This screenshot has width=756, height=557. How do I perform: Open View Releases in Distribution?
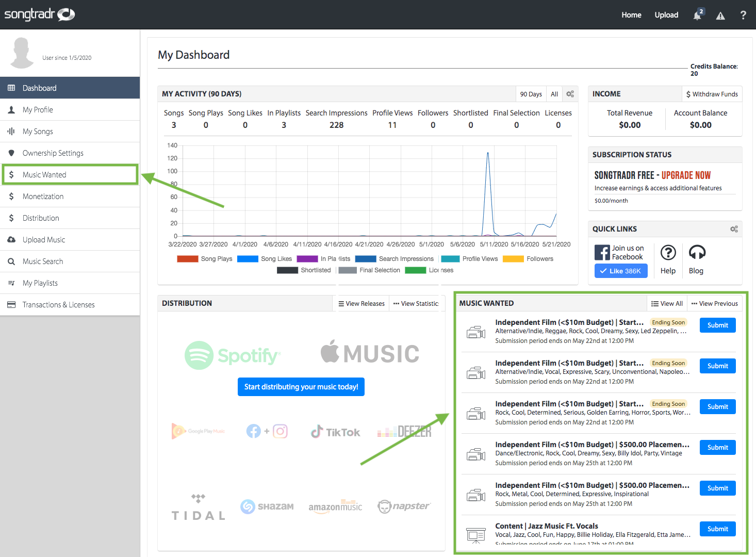point(361,304)
